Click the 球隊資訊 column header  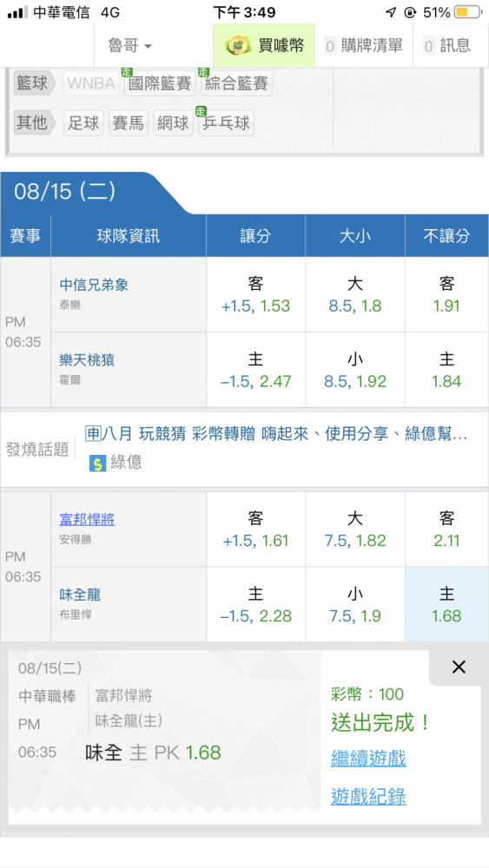(x=129, y=236)
